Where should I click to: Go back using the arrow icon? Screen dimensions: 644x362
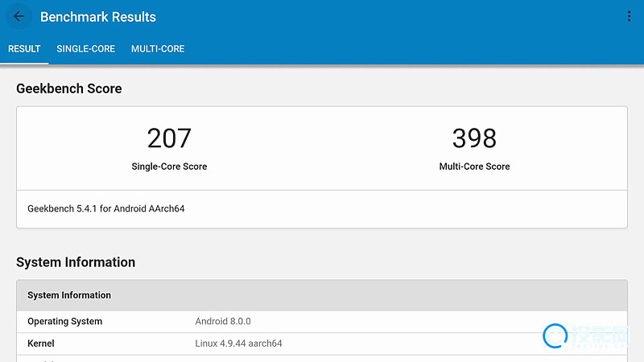(x=19, y=16)
